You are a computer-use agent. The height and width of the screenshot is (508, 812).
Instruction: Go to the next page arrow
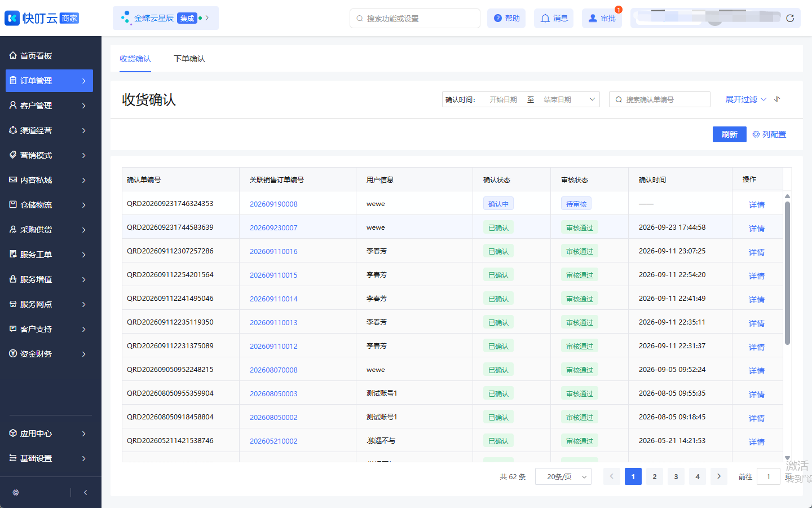[719, 477]
